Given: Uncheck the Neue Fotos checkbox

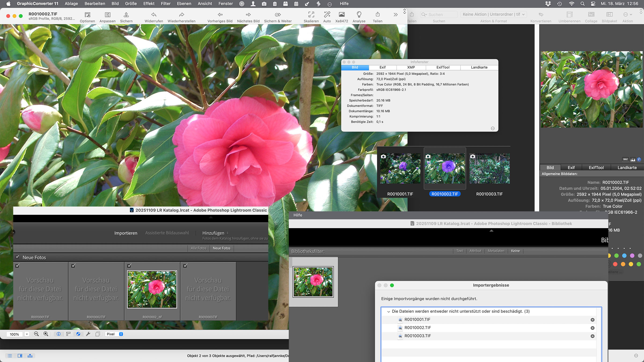Looking at the screenshot, I should pos(17,257).
